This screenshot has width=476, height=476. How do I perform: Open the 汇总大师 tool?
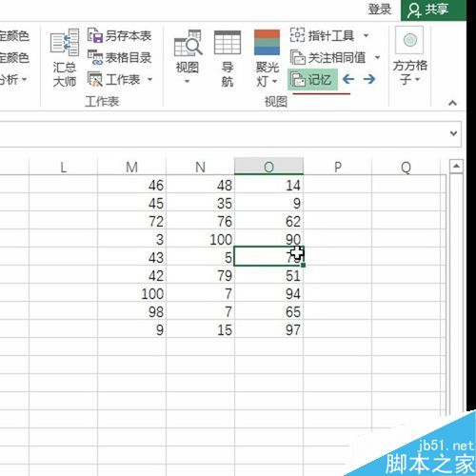(65, 58)
